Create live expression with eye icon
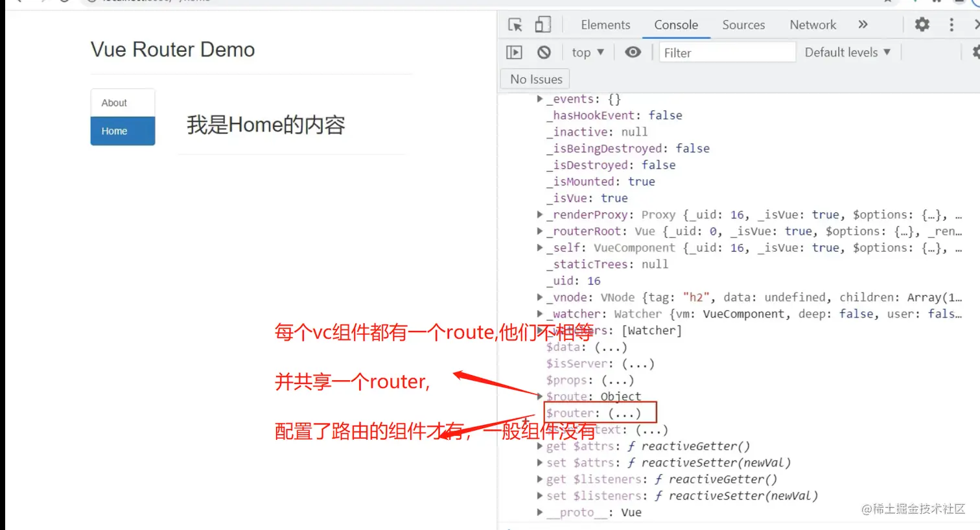Viewport: 980px width, 530px height. point(633,53)
